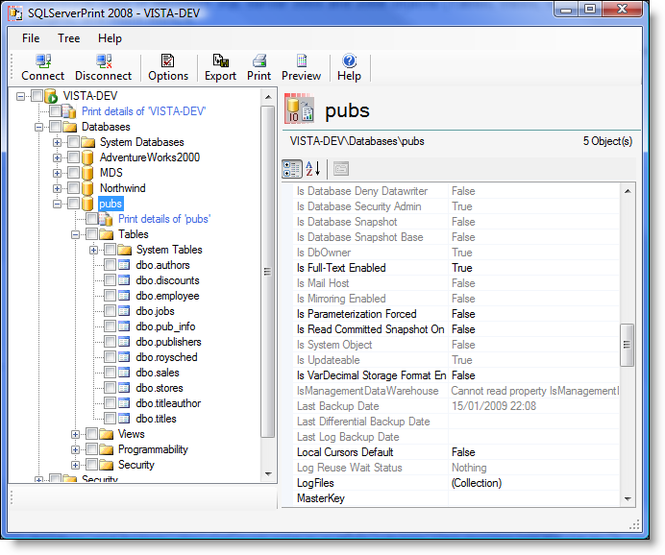Screen dimensions: 665x555
Task: Expand the System Tables node
Action: pyautogui.click(x=93, y=250)
